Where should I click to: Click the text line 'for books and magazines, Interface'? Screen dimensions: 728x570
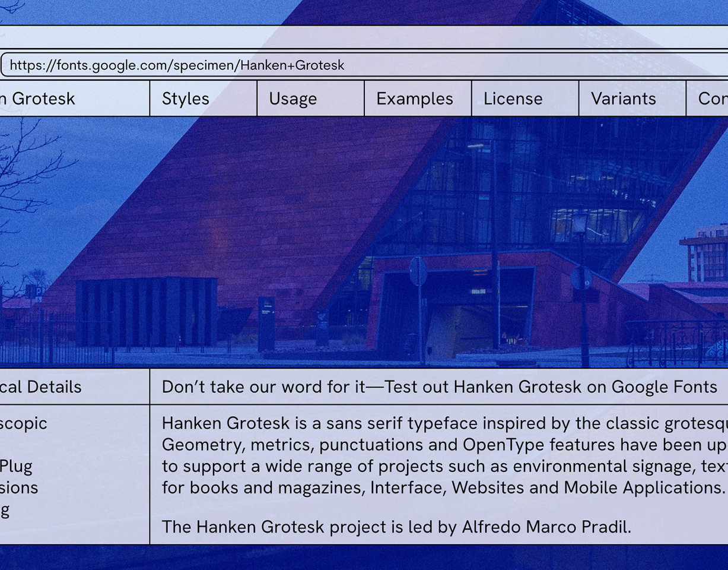pos(444,487)
